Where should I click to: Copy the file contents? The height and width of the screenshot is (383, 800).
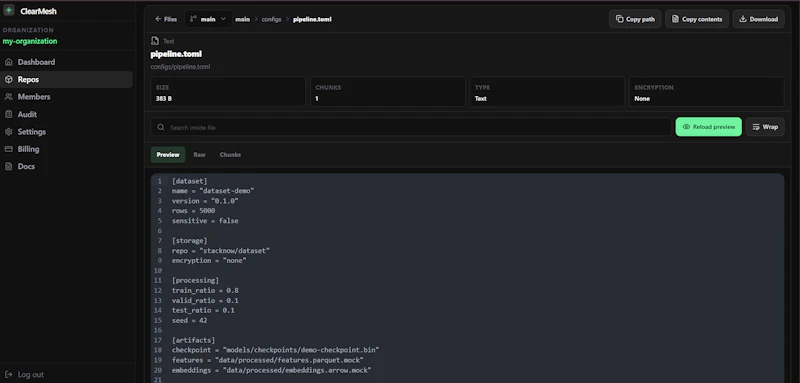pyautogui.click(x=697, y=19)
